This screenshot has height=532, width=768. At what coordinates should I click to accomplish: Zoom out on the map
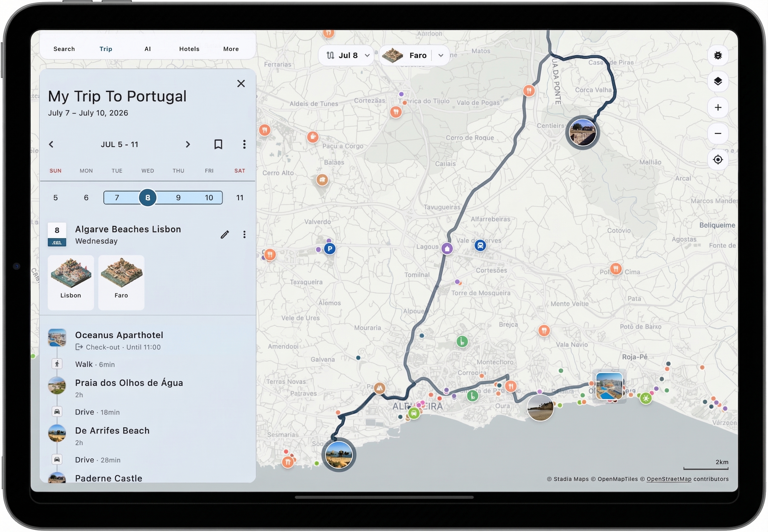coord(718,133)
